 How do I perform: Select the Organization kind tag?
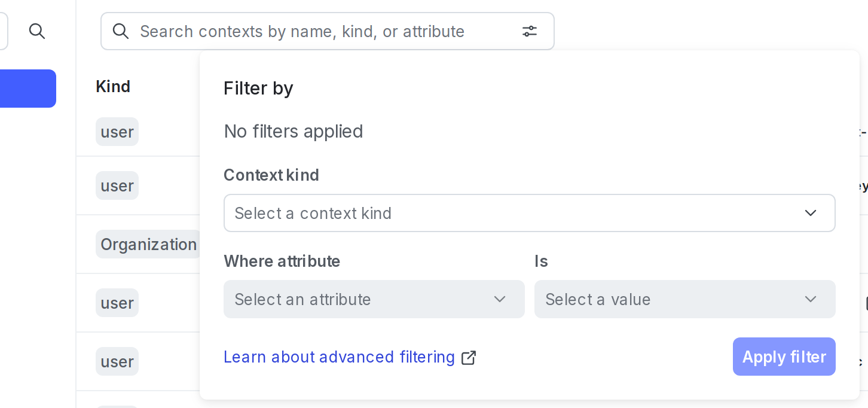coord(148,244)
